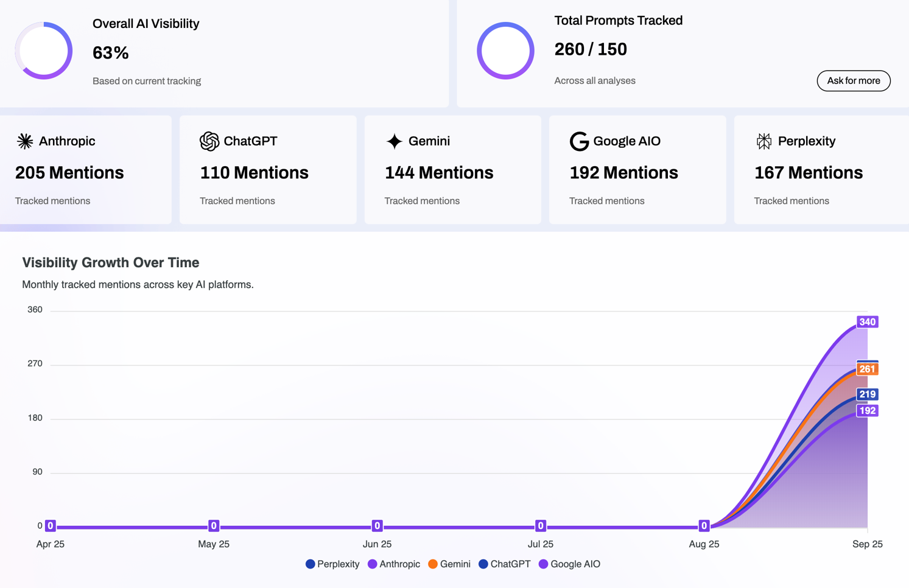Screen dimensions: 909x588
Task: Click the Anthropic starburst logo icon
Action: tap(25, 141)
